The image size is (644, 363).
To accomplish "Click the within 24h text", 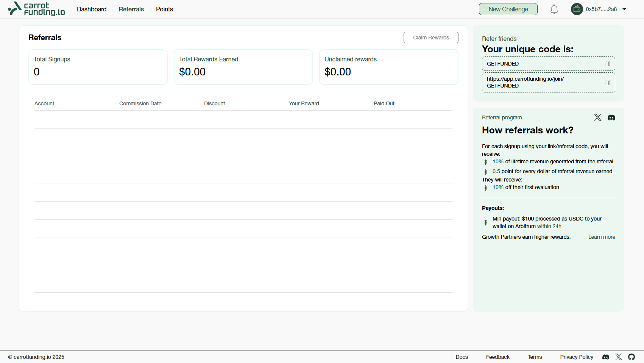I will pos(549,226).
